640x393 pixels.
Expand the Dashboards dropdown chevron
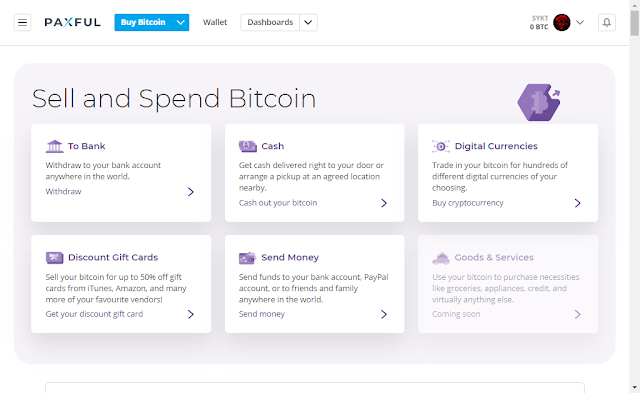pyautogui.click(x=309, y=22)
